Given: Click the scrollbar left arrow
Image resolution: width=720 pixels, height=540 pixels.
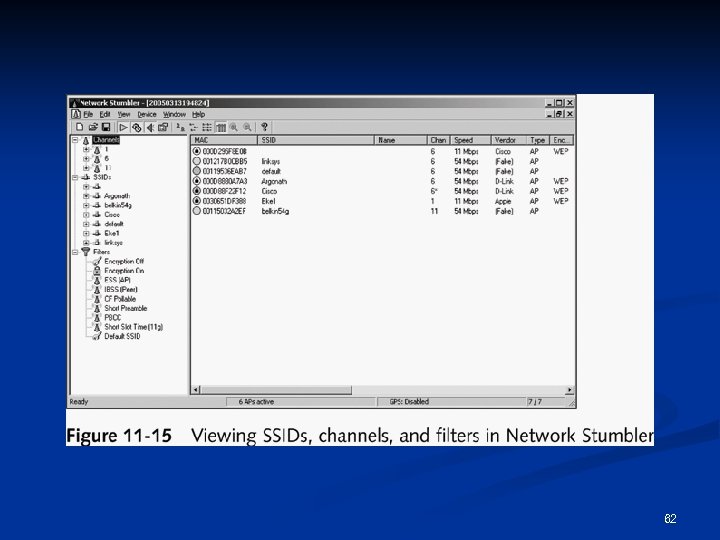Looking at the screenshot, I should [196, 390].
